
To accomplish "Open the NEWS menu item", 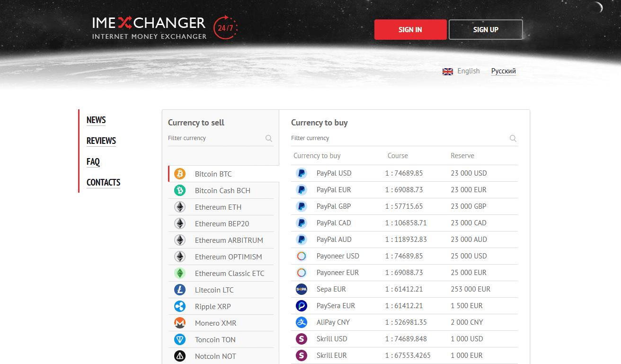I will tap(96, 120).
